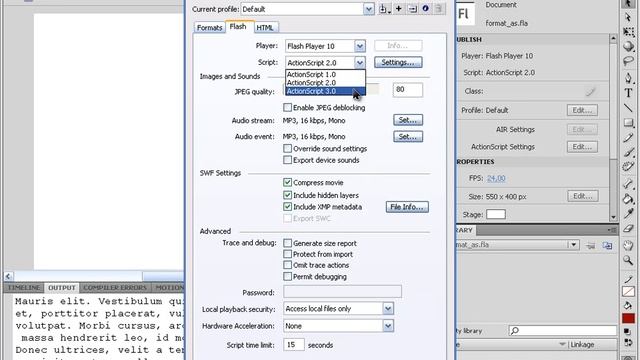The image size is (640, 360).
Task: Check Protect from import
Action: click(287, 254)
